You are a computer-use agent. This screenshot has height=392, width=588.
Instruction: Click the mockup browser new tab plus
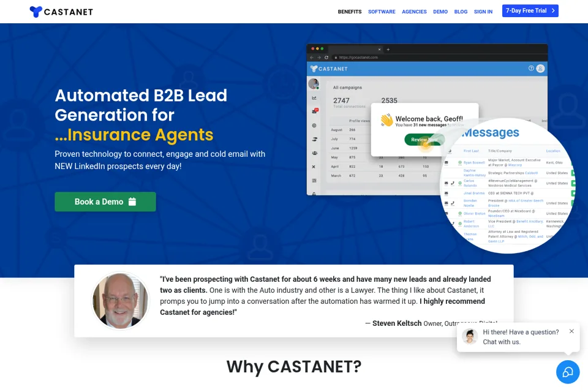click(x=388, y=49)
